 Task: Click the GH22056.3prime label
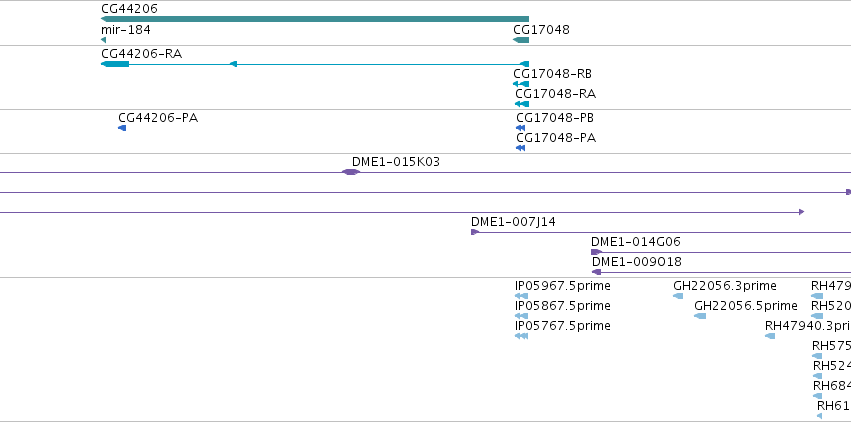click(725, 286)
